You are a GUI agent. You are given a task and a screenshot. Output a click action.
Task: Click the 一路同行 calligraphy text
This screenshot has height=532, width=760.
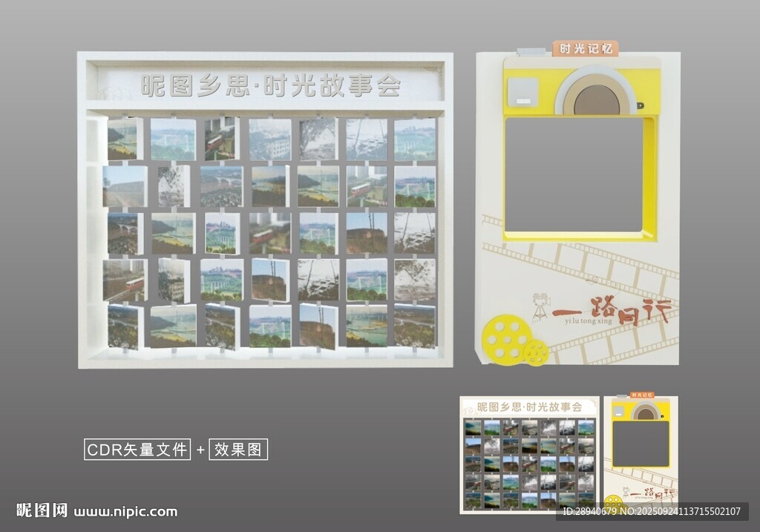click(612, 310)
